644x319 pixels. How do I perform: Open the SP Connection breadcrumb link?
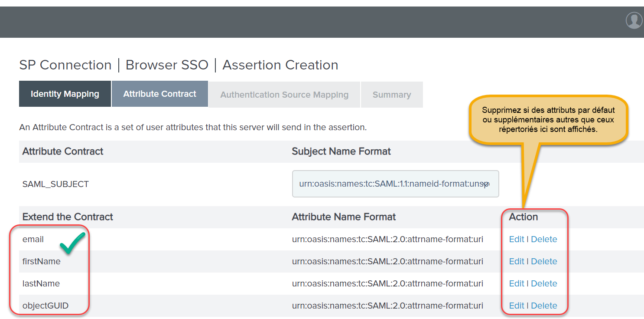(x=65, y=65)
